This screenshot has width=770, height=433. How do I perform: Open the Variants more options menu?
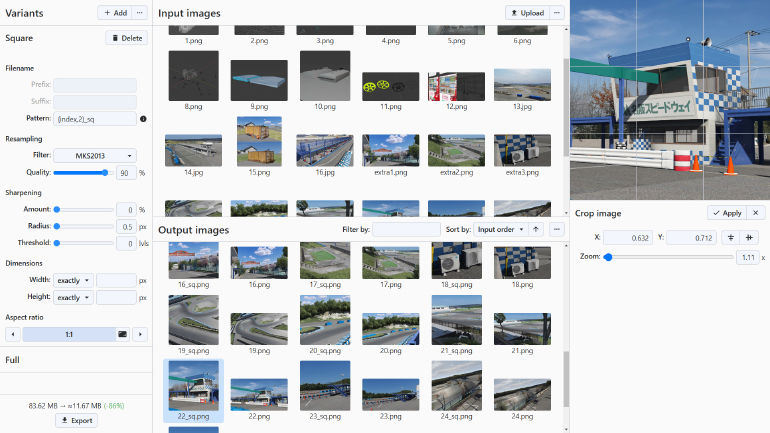140,13
